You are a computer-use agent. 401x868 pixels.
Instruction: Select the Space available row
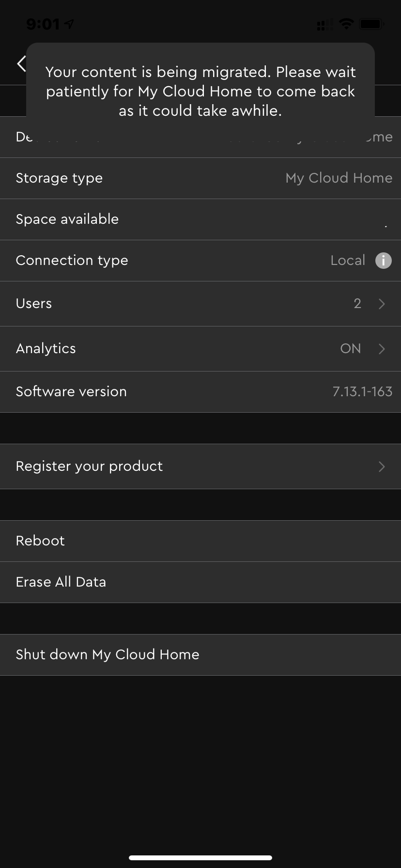200,219
